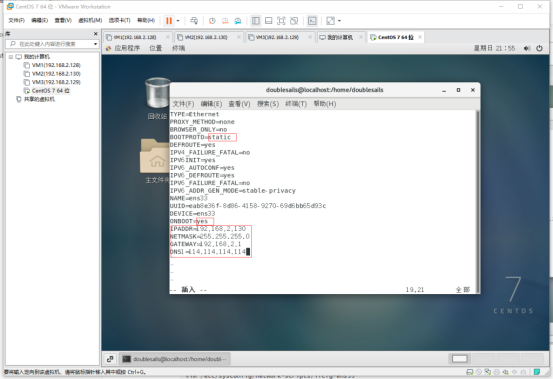553x379 pixels.
Task: Open terminal 文件(F) menu
Action: (x=183, y=104)
